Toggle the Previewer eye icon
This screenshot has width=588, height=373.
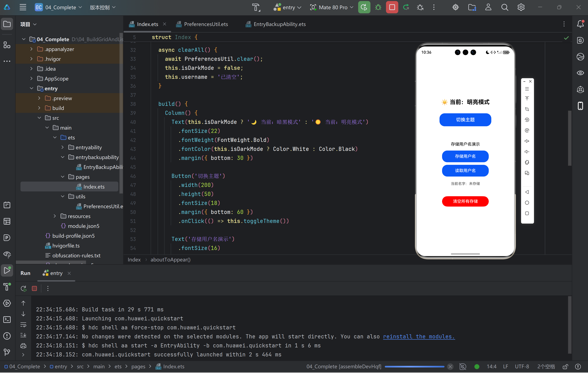[x=580, y=73]
